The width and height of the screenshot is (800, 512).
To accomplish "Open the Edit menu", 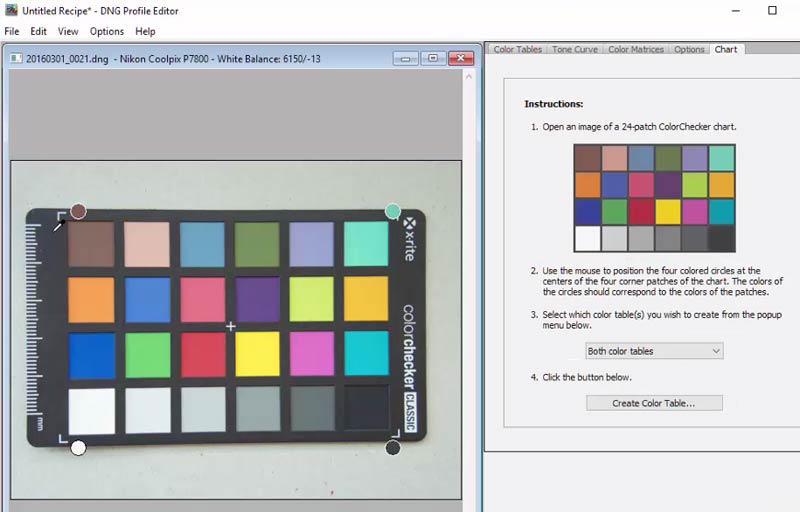I will [38, 31].
